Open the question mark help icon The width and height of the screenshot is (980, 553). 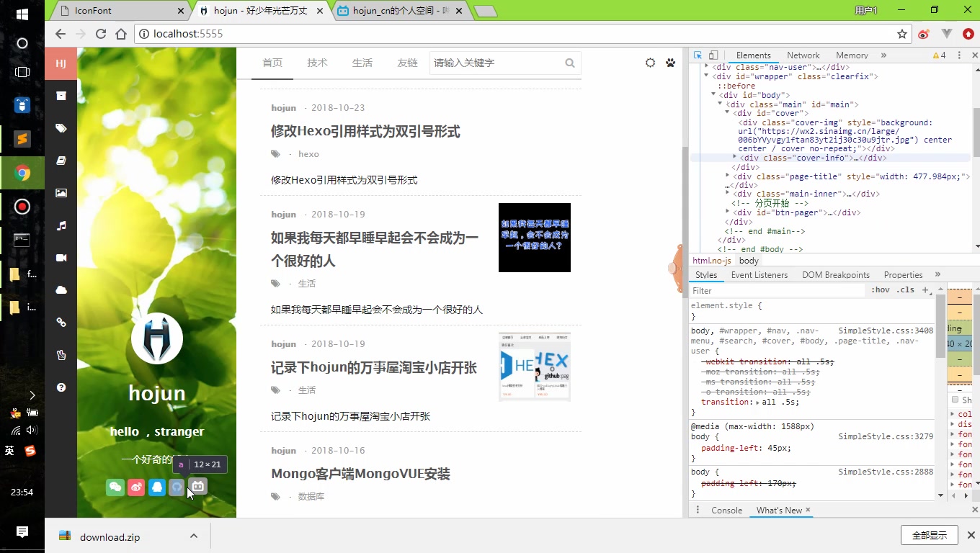[x=61, y=387]
